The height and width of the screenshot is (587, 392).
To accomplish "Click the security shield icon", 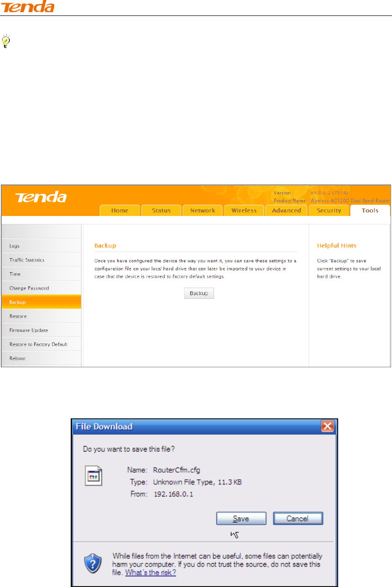I will [x=93, y=563].
